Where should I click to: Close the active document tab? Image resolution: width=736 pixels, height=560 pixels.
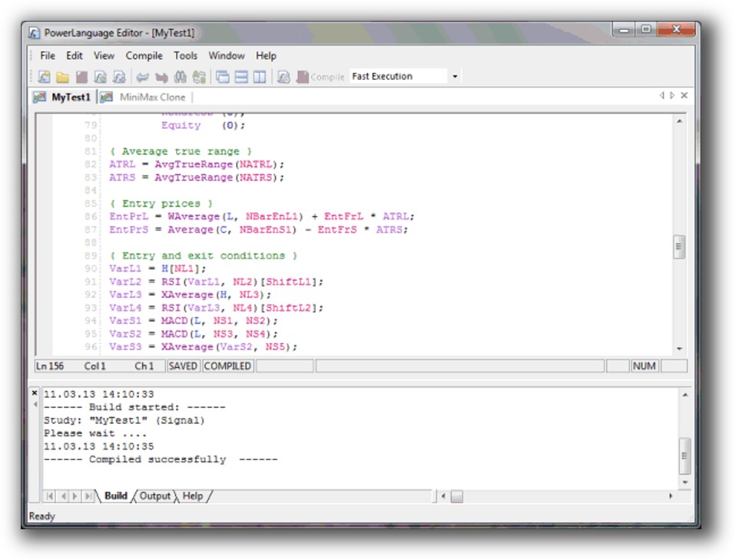point(685,96)
